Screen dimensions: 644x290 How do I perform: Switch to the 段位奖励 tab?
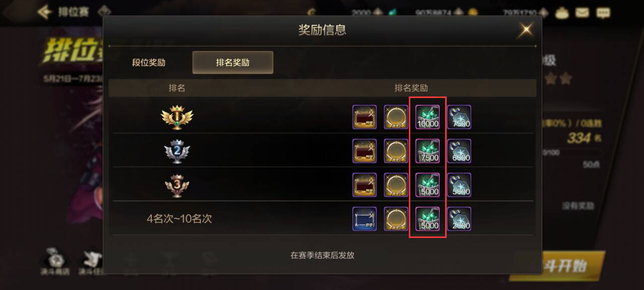coord(149,63)
